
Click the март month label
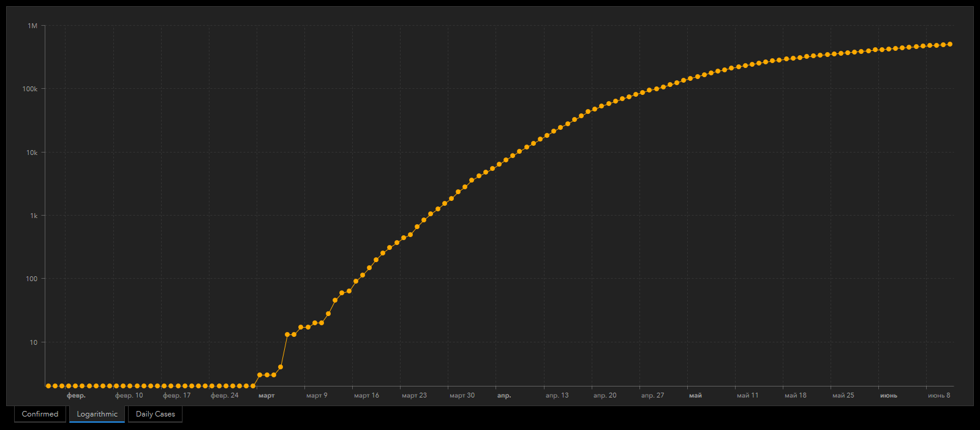(266, 396)
